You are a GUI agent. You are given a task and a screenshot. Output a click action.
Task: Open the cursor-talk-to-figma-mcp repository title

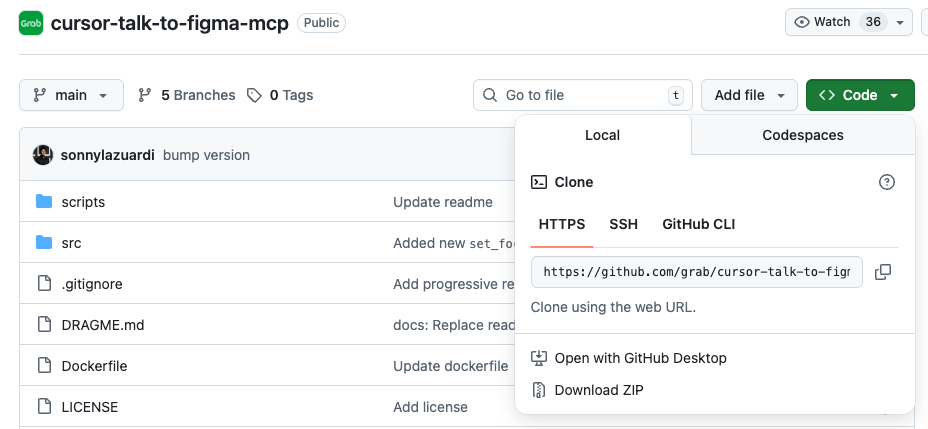(x=169, y=23)
